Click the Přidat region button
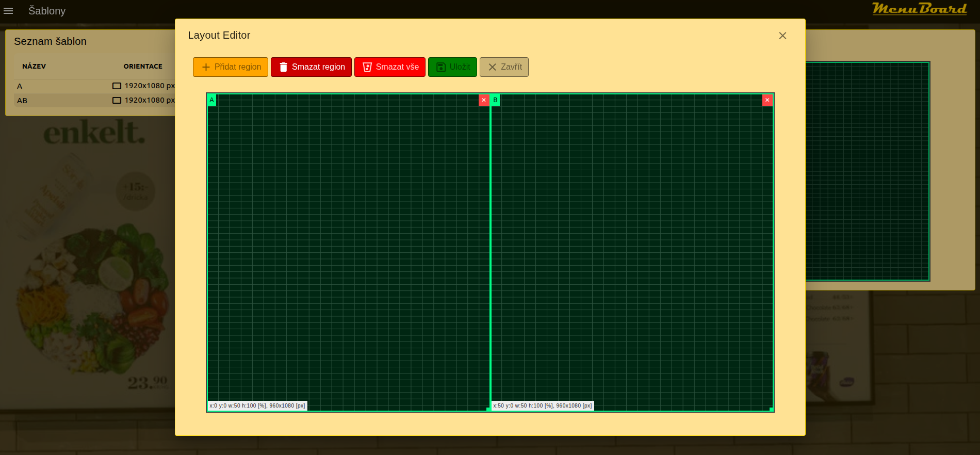 coord(231,67)
